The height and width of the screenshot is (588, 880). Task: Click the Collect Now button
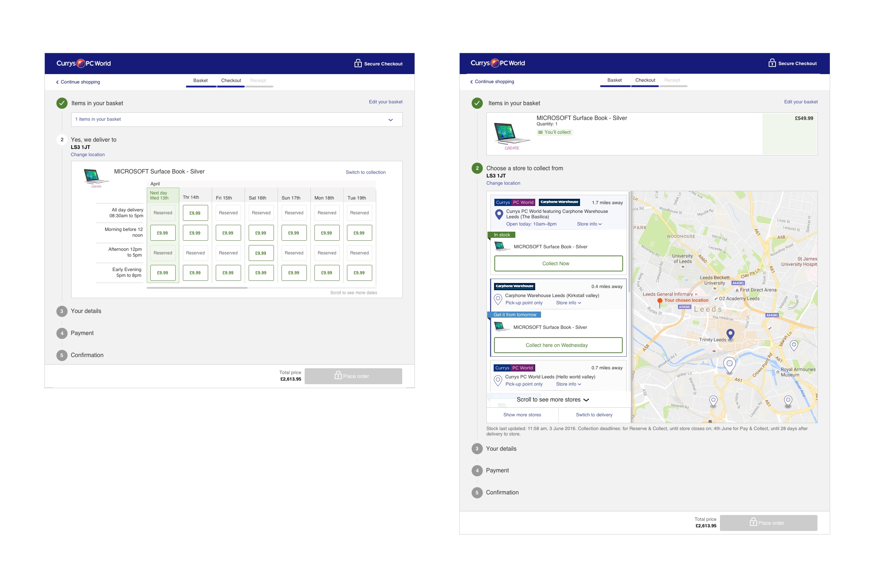tap(558, 263)
